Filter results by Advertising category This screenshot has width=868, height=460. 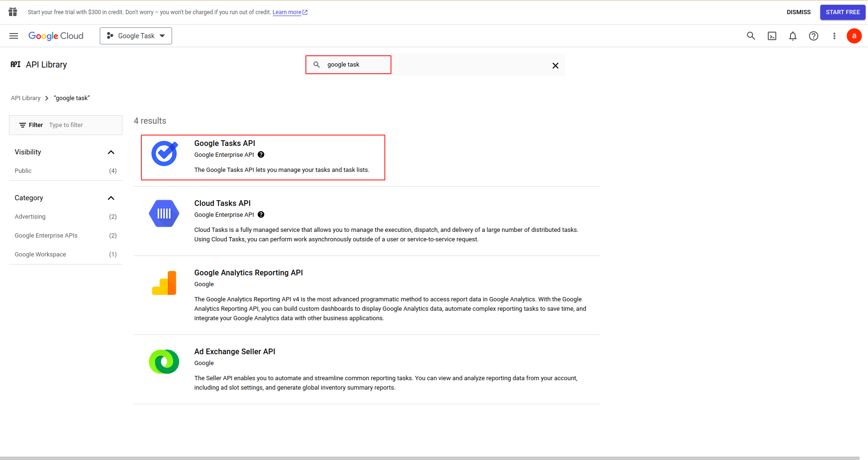tap(66, 217)
